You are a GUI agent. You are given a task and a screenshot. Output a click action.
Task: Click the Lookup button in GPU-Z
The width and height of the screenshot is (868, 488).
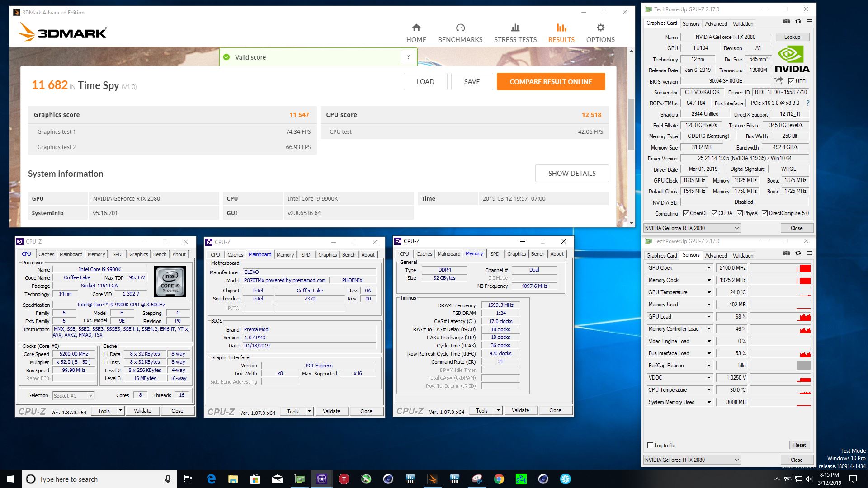(792, 37)
